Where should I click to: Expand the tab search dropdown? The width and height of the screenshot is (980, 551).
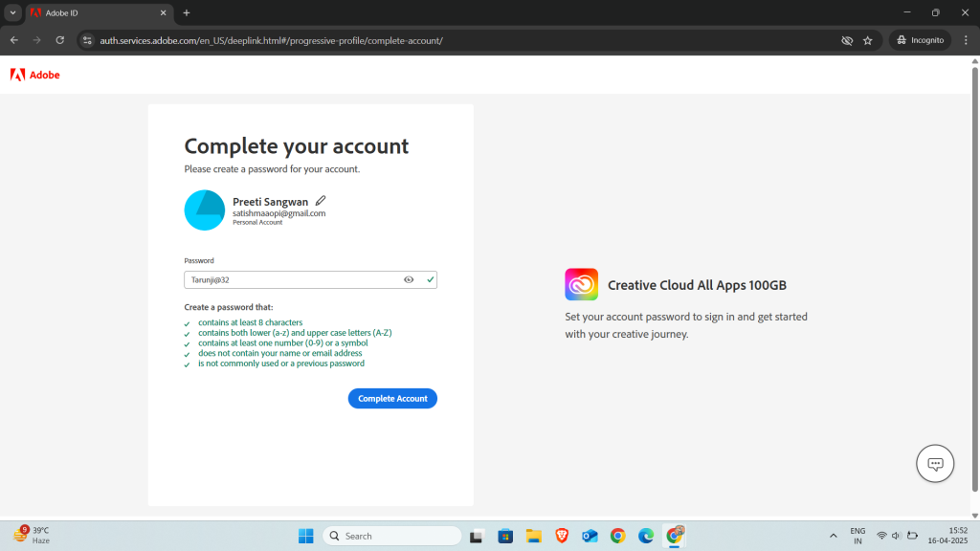[x=12, y=12]
